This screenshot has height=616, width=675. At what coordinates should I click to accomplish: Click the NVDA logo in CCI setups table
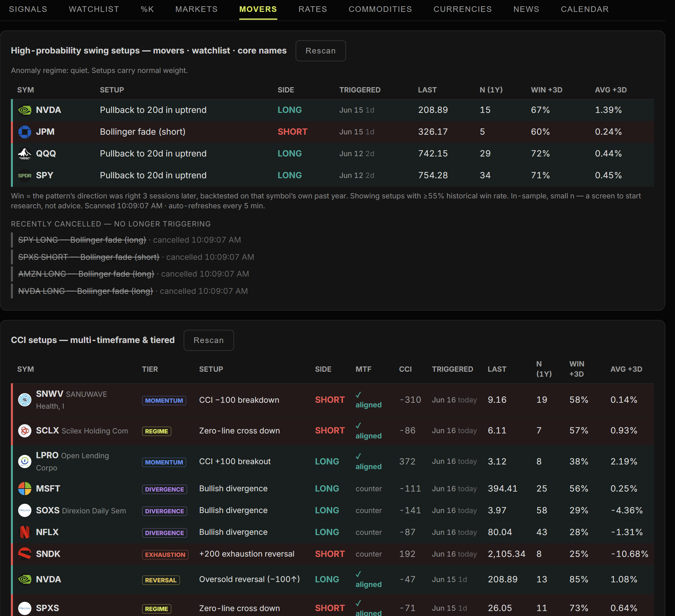(24, 579)
